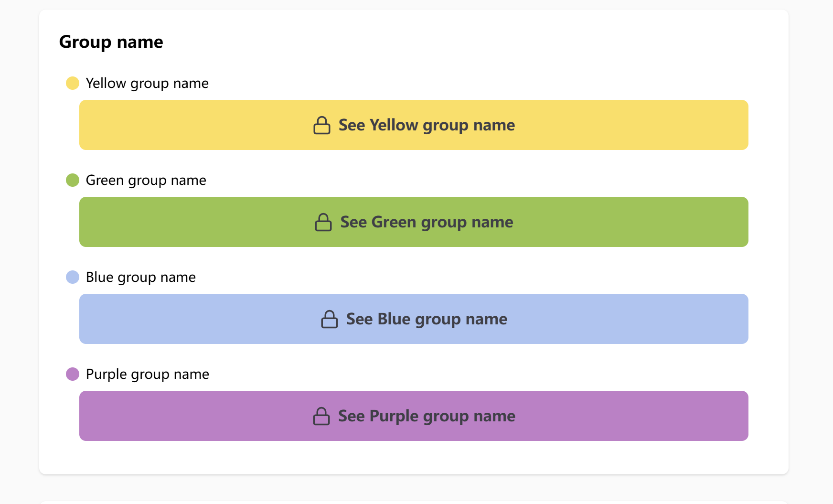Image resolution: width=833 pixels, height=504 pixels.
Task: Click the yellow color dot
Action: tap(73, 83)
